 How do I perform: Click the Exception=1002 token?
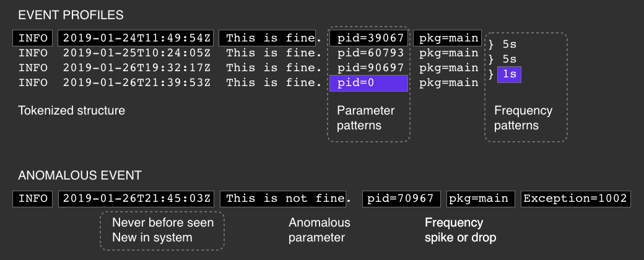pyautogui.click(x=576, y=199)
